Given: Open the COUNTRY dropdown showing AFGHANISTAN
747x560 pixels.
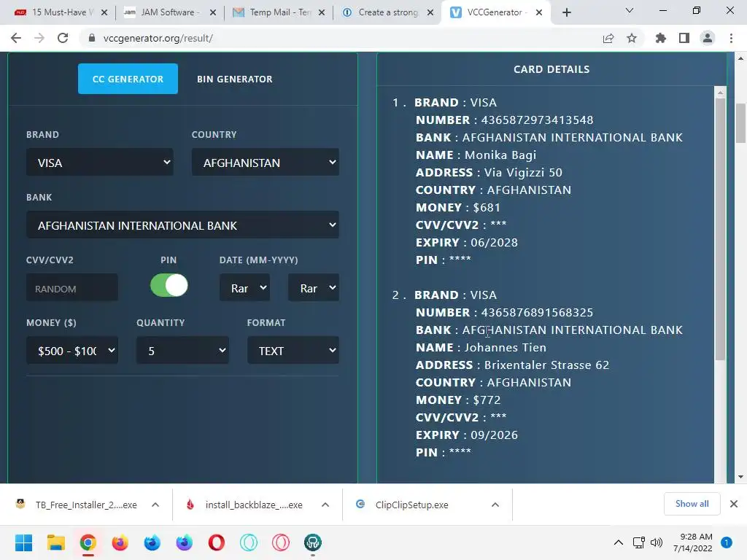Looking at the screenshot, I should pyautogui.click(x=266, y=163).
